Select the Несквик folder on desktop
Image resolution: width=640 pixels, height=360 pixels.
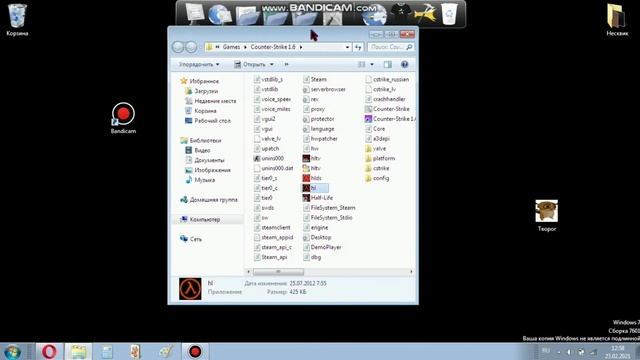pos(616,20)
